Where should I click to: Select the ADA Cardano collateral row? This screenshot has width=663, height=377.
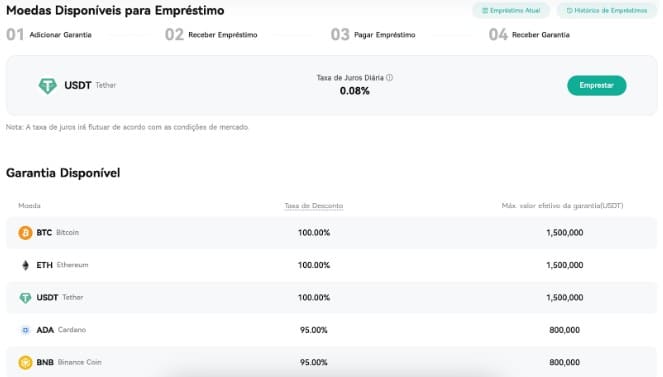(x=332, y=330)
